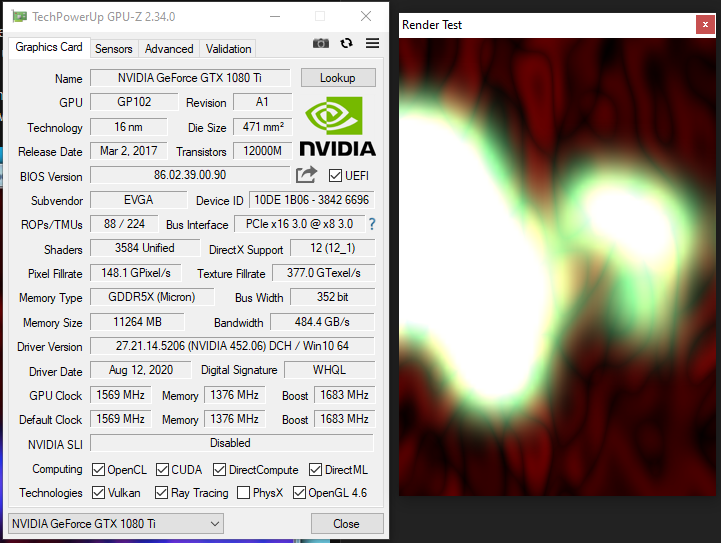The width and height of the screenshot is (721, 543).
Task: Click the Default Clock row Boost 1683 MHz
Action: 344,419
